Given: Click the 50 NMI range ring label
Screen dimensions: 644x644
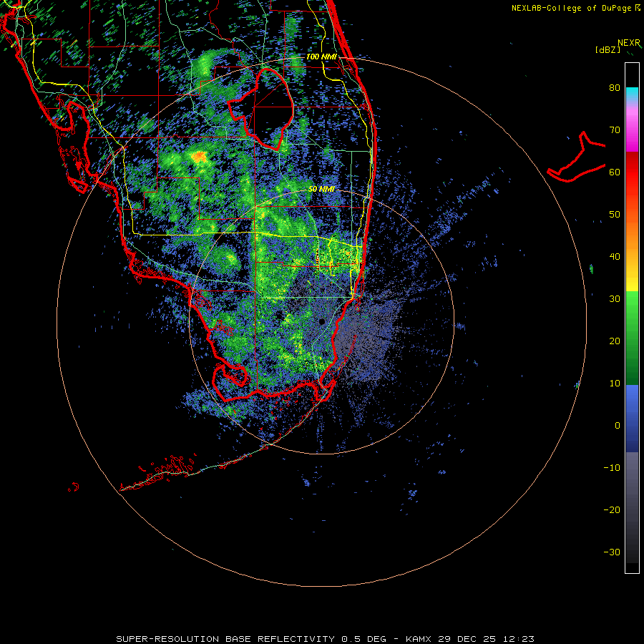Looking at the screenshot, I should (x=321, y=190).
